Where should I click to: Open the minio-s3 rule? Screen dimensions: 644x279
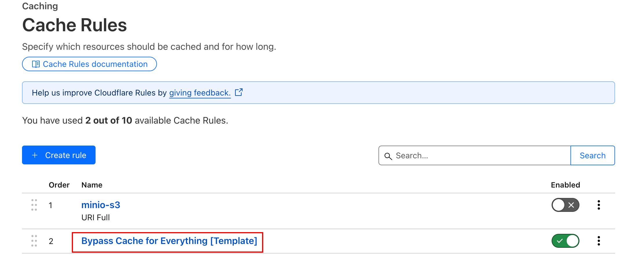click(101, 205)
